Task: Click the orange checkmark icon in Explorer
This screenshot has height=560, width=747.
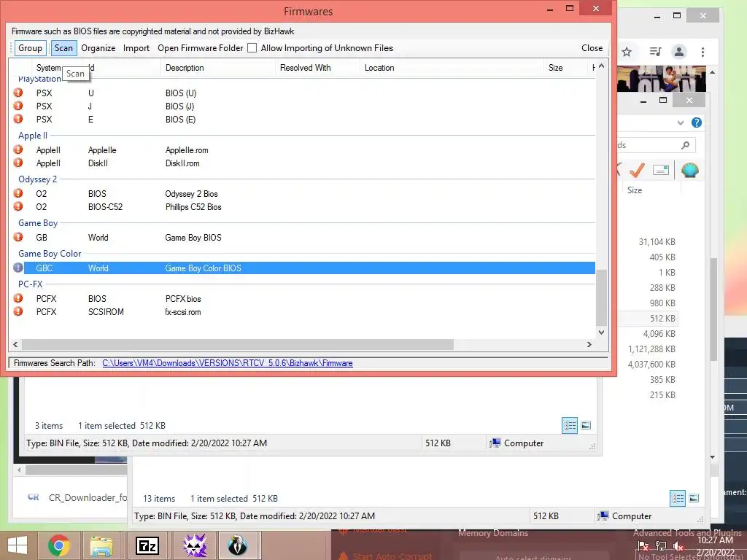Action: [x=637, y=170]
